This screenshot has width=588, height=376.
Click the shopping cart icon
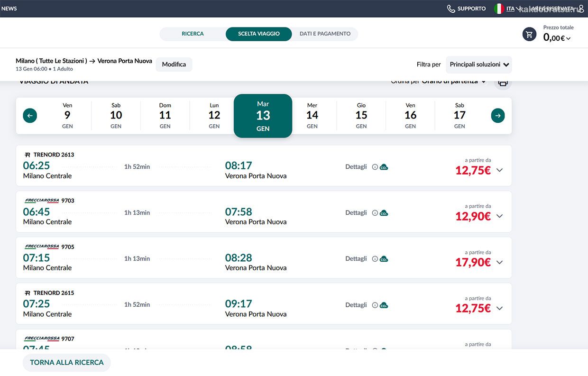tap(529, 34)
